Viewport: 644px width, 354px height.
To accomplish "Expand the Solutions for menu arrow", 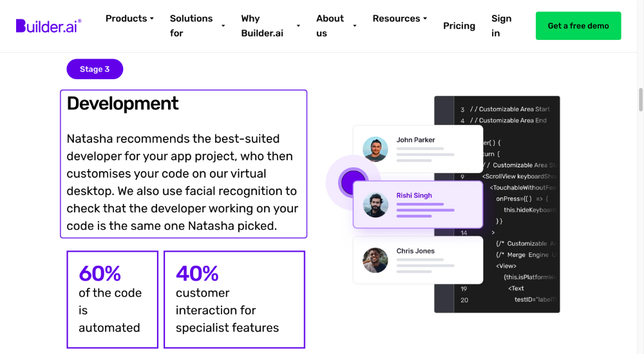I will click(x=223, y=26).
